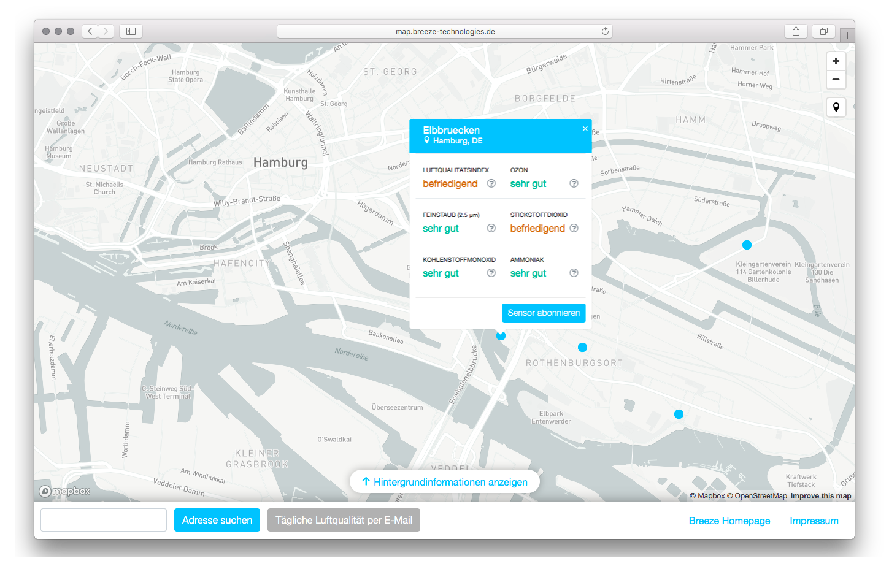Click sehr gut under Kohlenstoffmonoxid
Viewport: 889px width, 588px height.
(x=441, y=273)
